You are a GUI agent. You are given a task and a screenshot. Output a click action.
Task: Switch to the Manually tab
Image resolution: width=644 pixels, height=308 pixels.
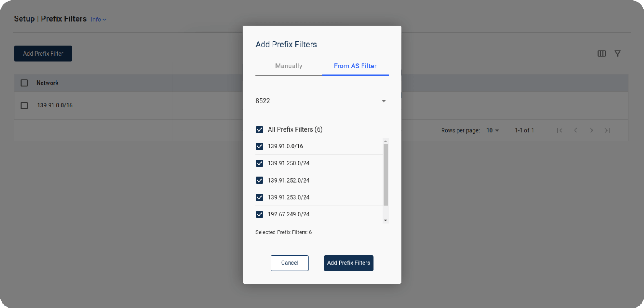pos(289,66)
